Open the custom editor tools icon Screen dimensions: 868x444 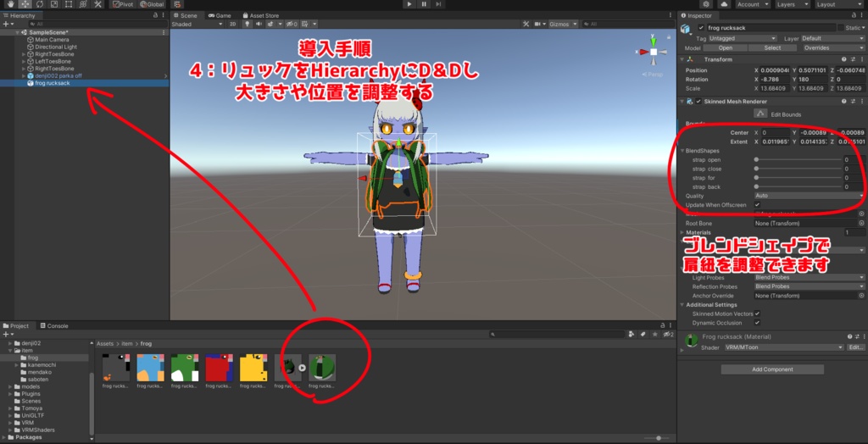97,4
